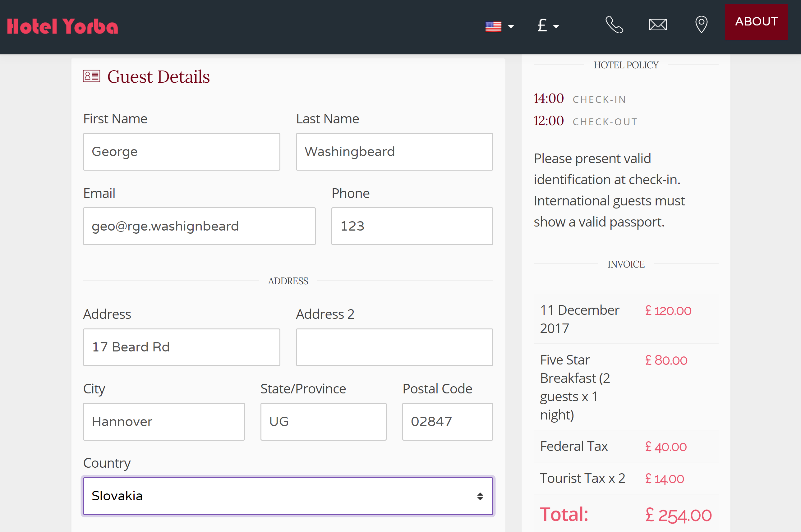Click the Tourist Tax x 2 label
The image size is (801, 532).
pos(582,478)
